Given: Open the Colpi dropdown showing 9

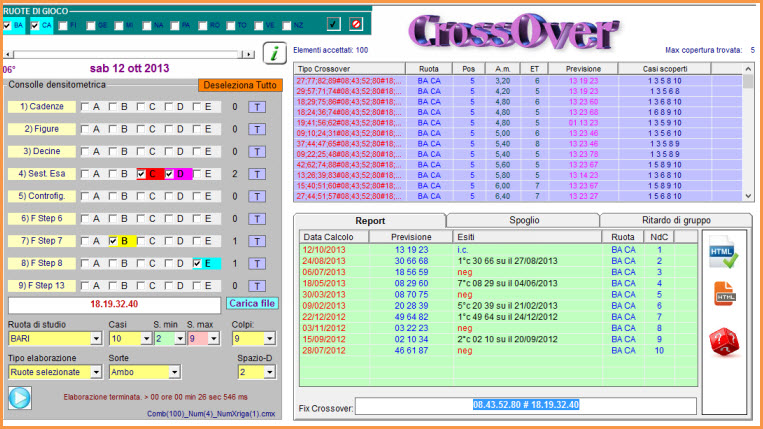Looking at the screenshot, I should click(x=269, y=339).
